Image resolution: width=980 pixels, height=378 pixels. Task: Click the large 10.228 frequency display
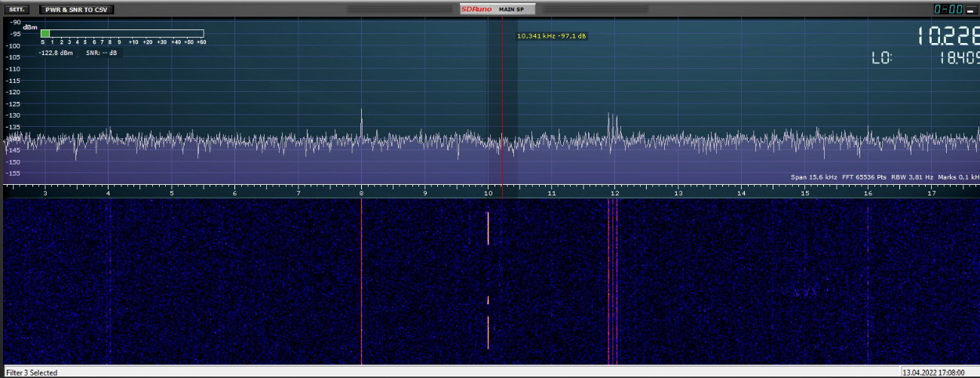click(948, 36)
